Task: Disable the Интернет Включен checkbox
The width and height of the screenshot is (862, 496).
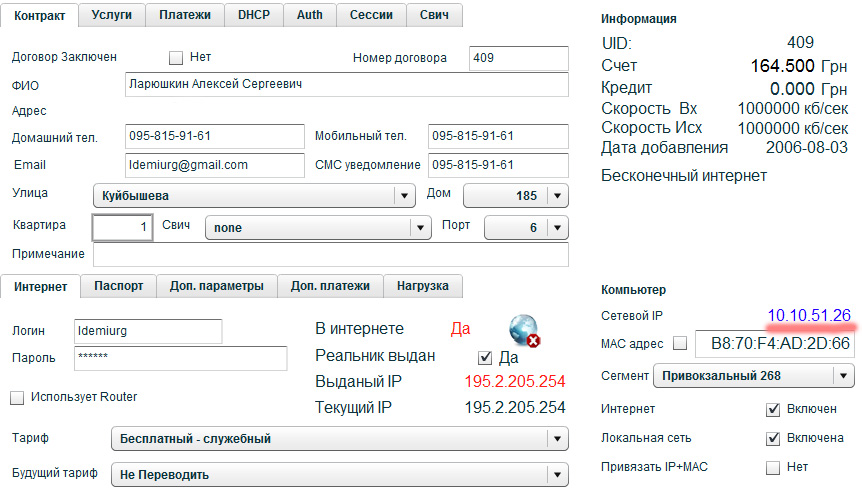Action: (x=772, y=409)
